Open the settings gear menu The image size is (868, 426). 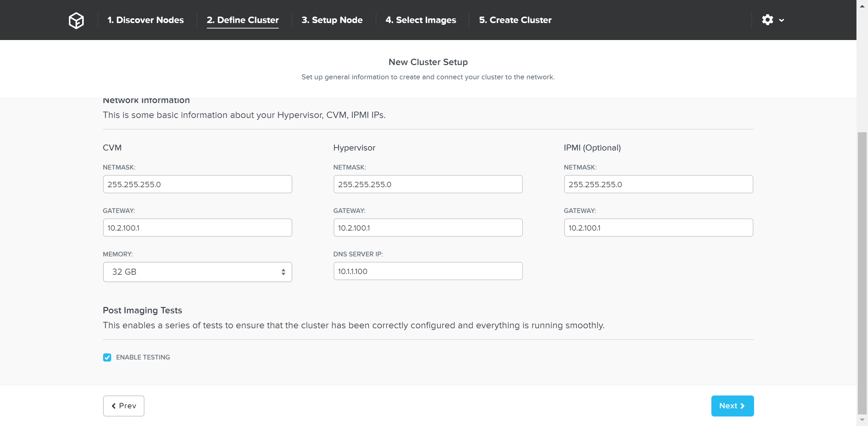[768, 20]
